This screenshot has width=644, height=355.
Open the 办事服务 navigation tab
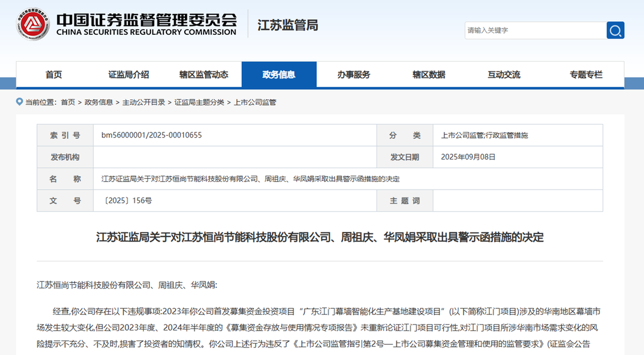pyautogui.click(x=354, y=75)
